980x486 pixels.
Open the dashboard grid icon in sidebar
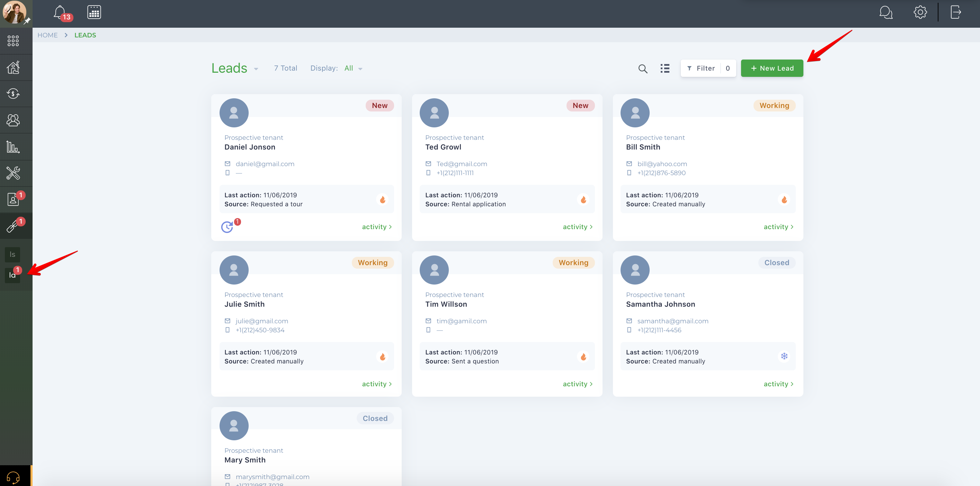coord(13,41)
